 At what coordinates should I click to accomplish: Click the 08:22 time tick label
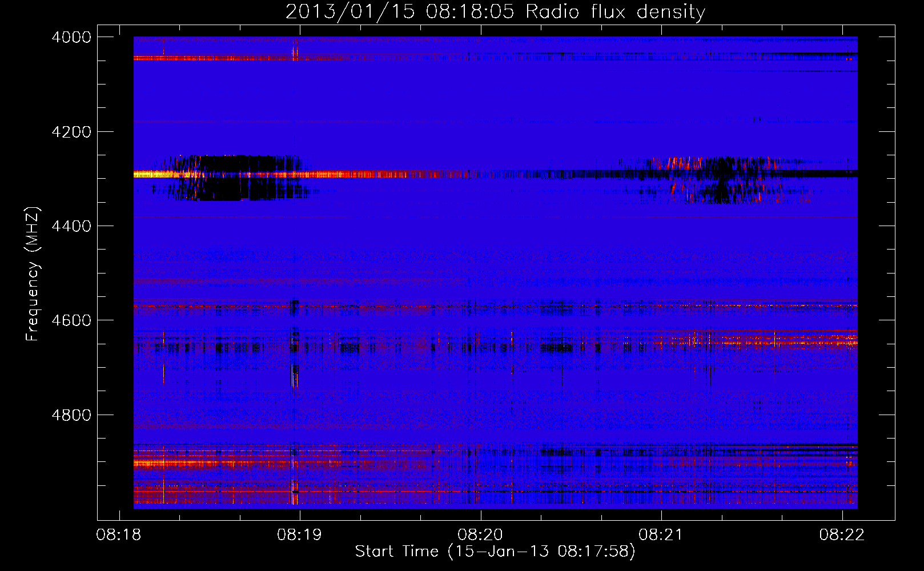pos(842,535)
